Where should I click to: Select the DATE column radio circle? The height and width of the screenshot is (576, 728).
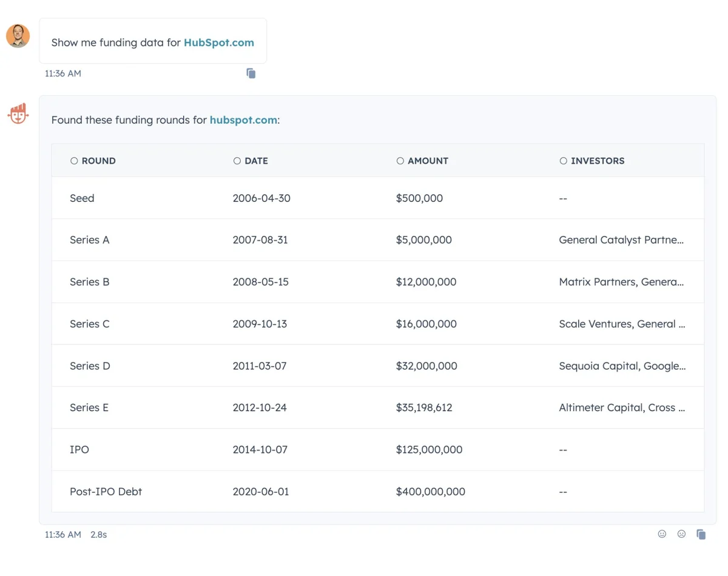click(237, 161)
